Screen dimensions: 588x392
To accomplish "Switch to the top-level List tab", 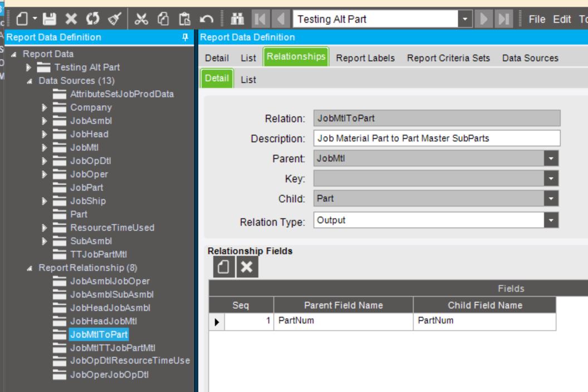I will (x=248, y=58).
